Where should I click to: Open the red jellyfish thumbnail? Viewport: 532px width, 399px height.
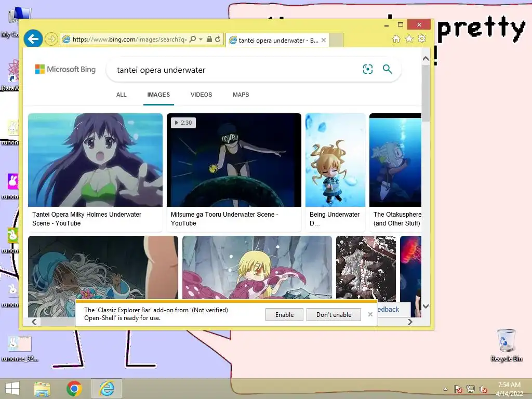coord(410,268)
